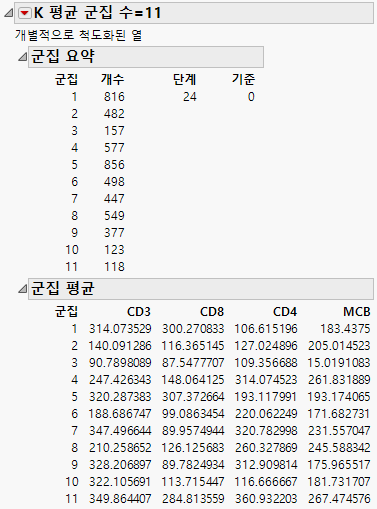Image resolution: width=377 pixels, height=509 pixels.
Task: Click CD8 mean 99.0863454
Action: click(193, 414)
